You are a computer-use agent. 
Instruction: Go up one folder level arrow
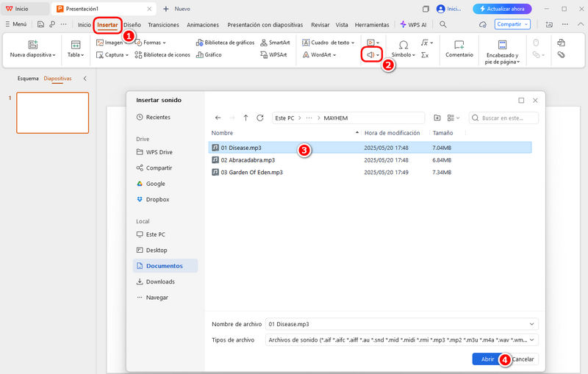pos(245,118)
